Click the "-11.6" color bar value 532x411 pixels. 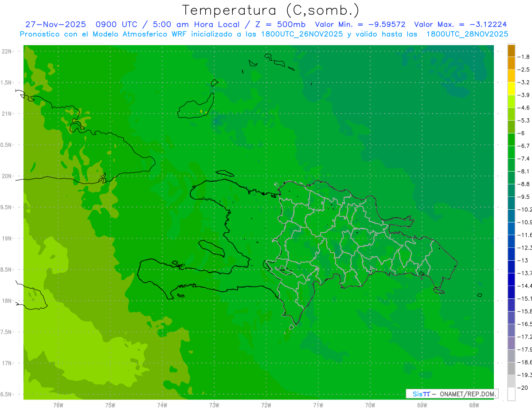(x=525, y=235)
